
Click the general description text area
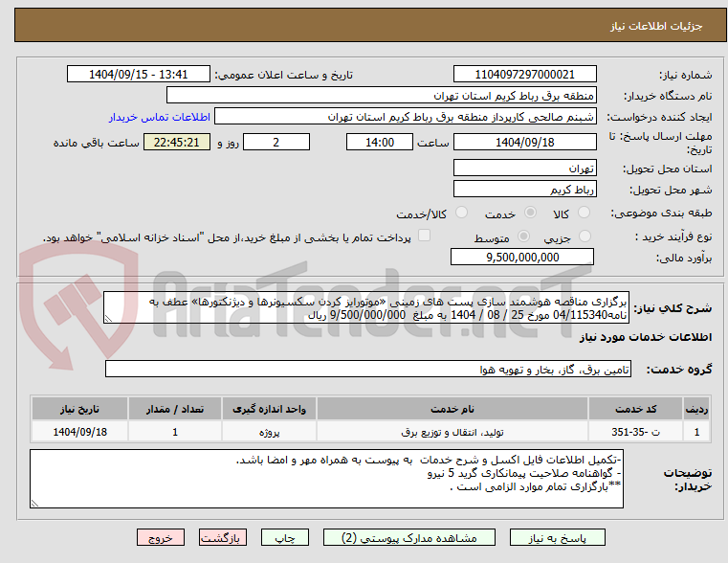point(366,307)
